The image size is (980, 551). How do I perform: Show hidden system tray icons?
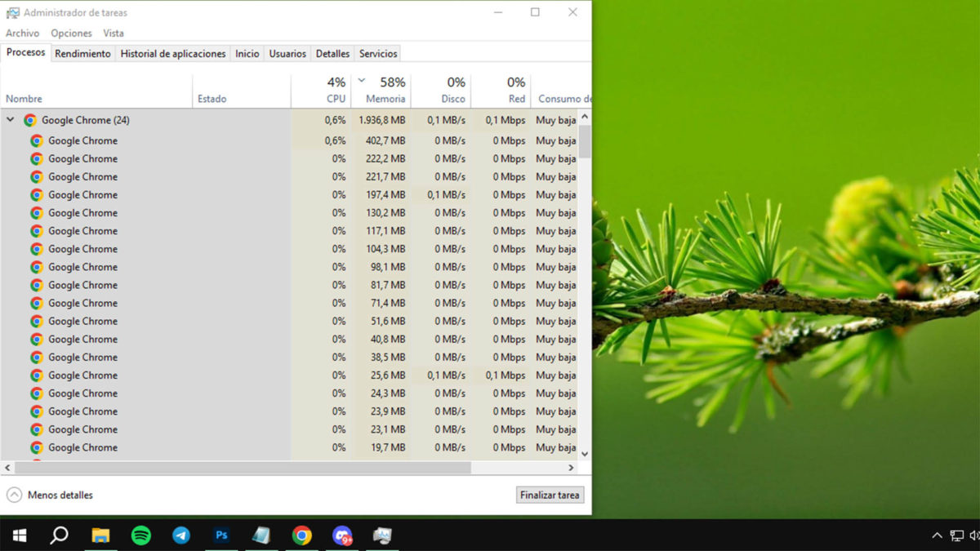(x=937, y=535)
